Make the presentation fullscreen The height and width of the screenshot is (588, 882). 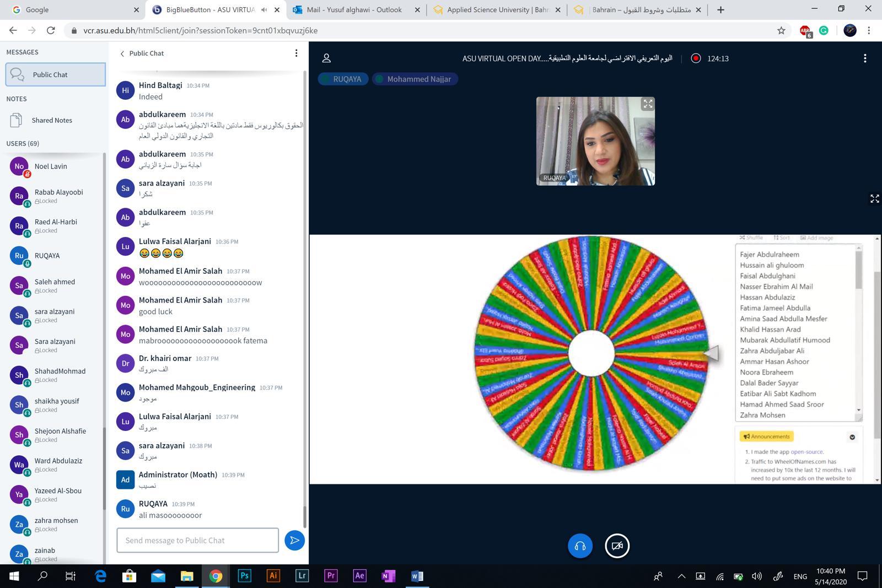point(874,198)
